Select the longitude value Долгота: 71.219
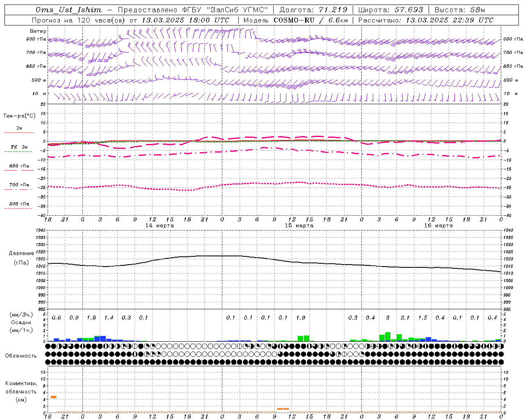The image size is (525, 420). [313, 10]
